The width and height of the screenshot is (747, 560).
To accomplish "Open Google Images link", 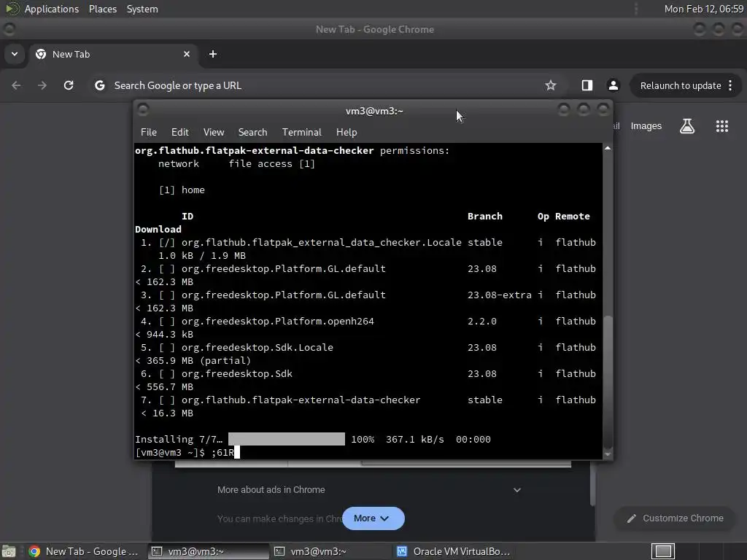I will (646, 125).
